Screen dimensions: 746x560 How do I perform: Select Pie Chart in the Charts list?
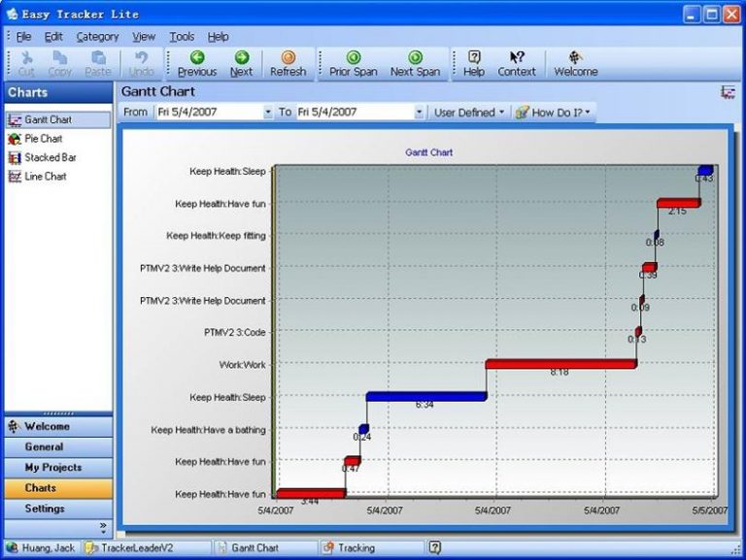44,139
